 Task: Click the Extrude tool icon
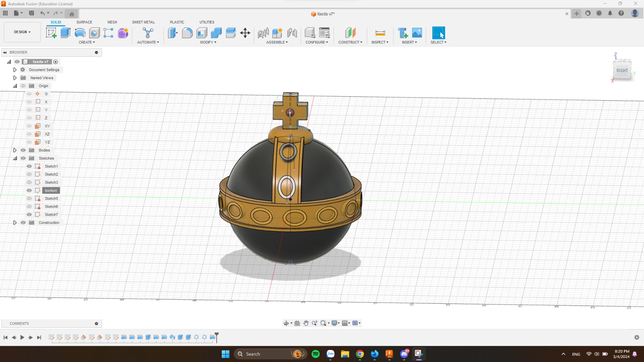(66, 33)
